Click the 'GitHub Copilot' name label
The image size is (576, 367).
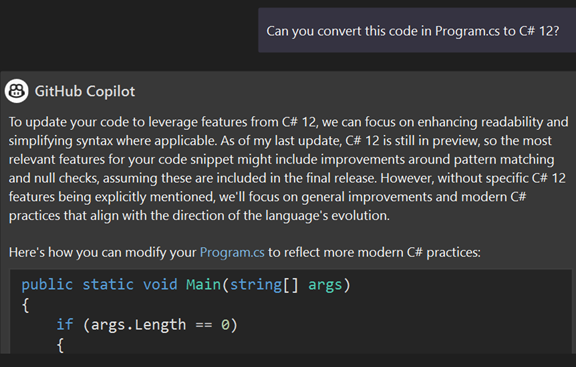(85, 91)
